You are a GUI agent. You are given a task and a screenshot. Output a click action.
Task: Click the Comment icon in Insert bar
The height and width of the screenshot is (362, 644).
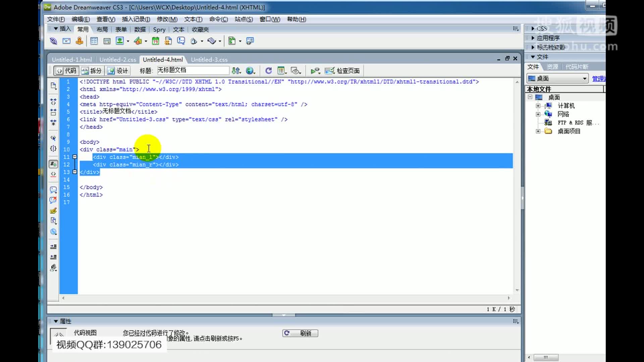tap(181, 41)
